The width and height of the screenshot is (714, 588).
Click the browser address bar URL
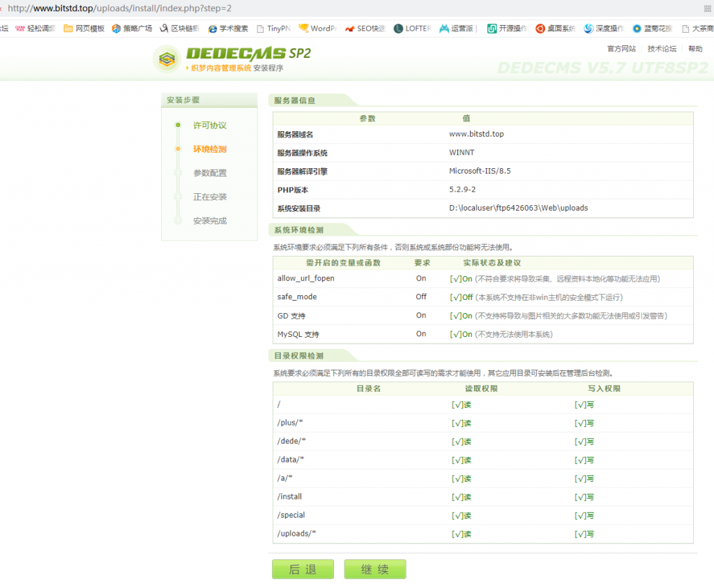(119, 8)
